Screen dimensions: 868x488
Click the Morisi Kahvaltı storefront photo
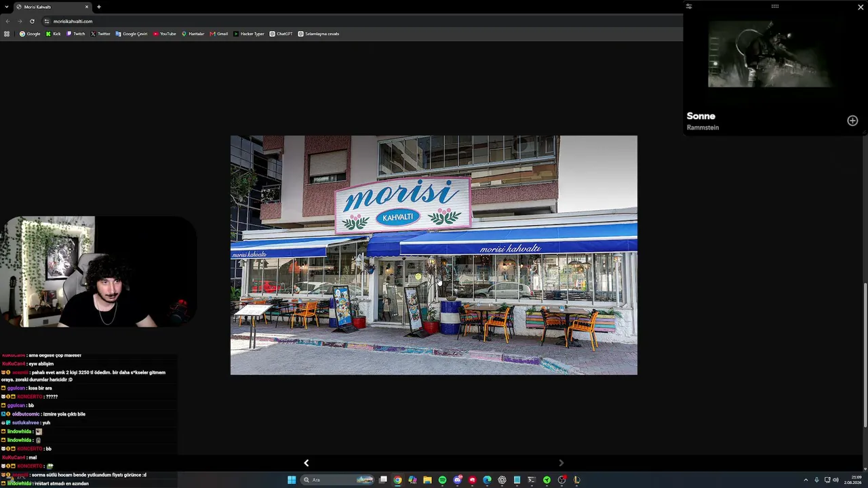pos(434,255)
